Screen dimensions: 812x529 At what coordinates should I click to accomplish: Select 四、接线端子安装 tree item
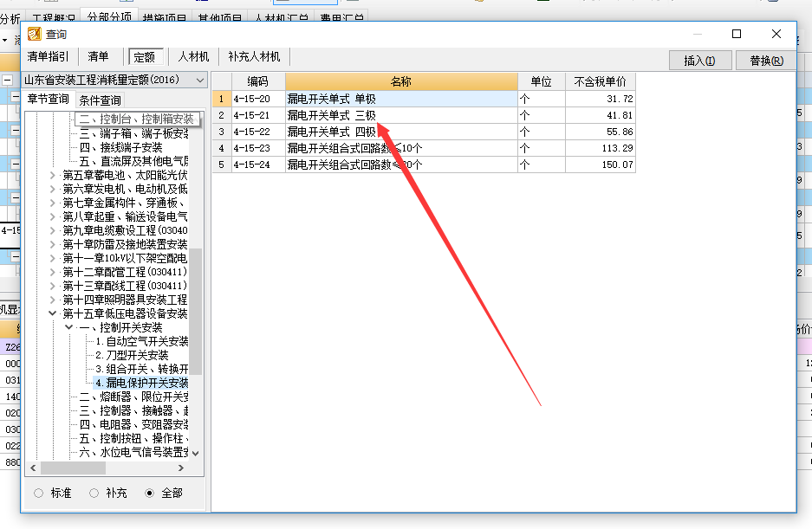(120, 147)
